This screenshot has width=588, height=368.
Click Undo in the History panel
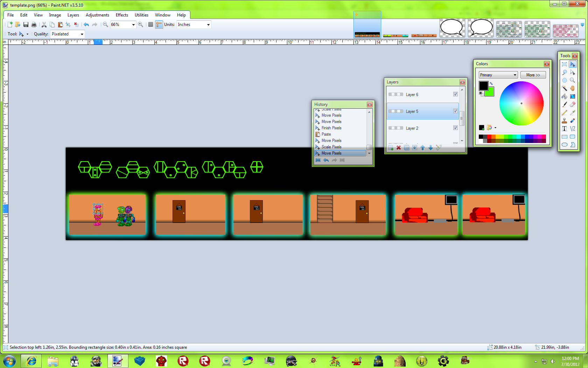point(326,160)
